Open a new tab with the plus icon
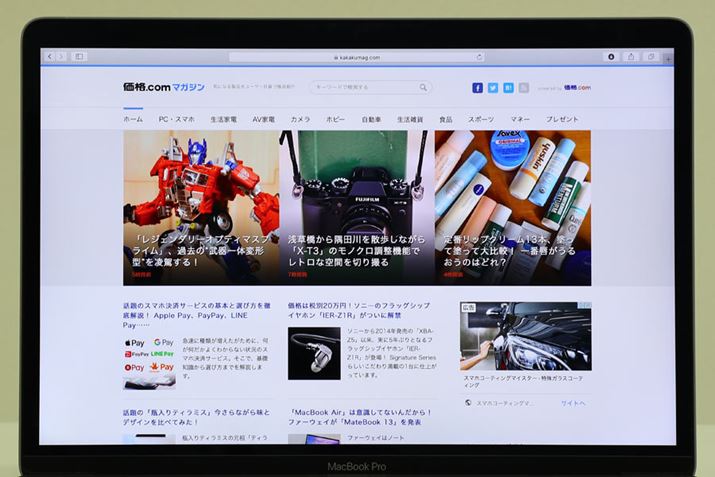The image size is (715, 477). coord(668,58)
